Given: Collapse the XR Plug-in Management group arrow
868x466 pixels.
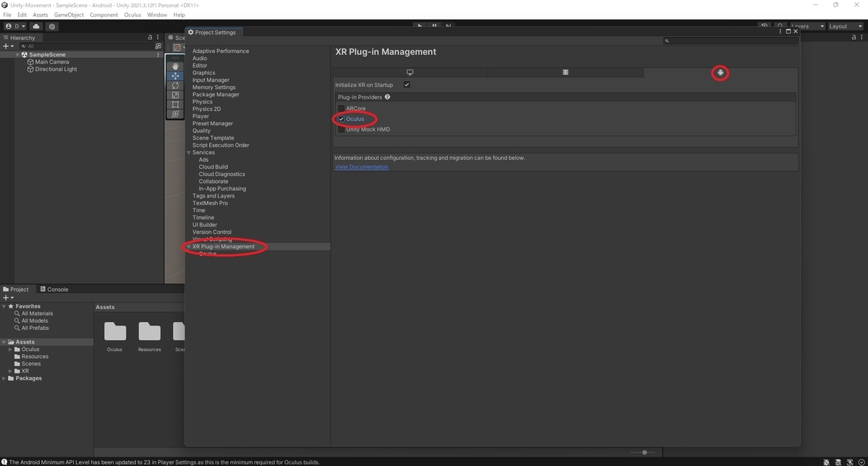Looking at the screenshot, I should pyautogui.click(x=189, y=247).
